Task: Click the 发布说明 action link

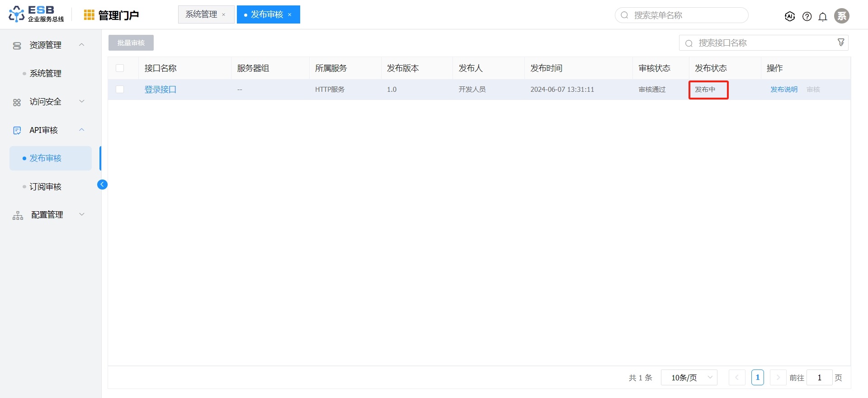Action: point(784,90)
